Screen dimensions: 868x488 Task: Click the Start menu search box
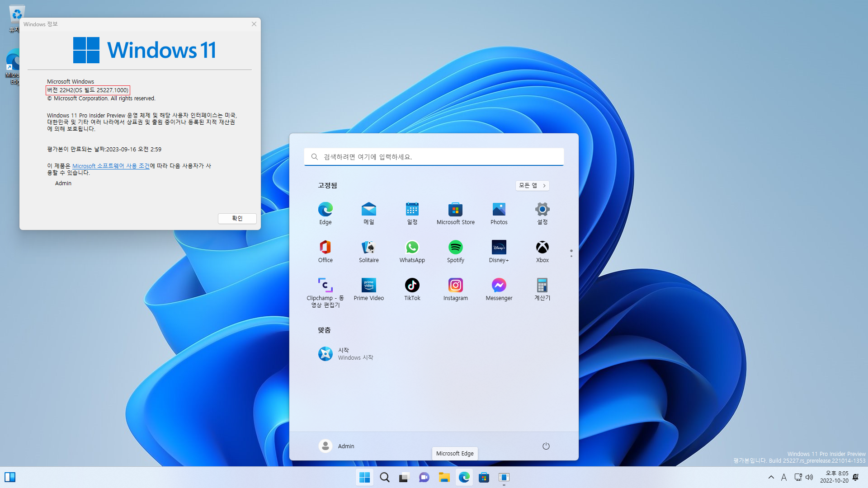click(434, 157)
